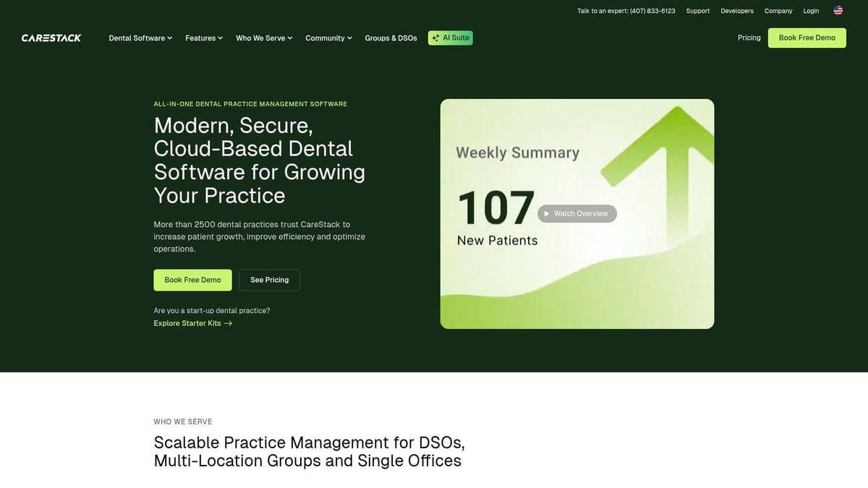Screen dimensions: 868x488
Task: Click the CareStack logo
Action: click(51, 38)
